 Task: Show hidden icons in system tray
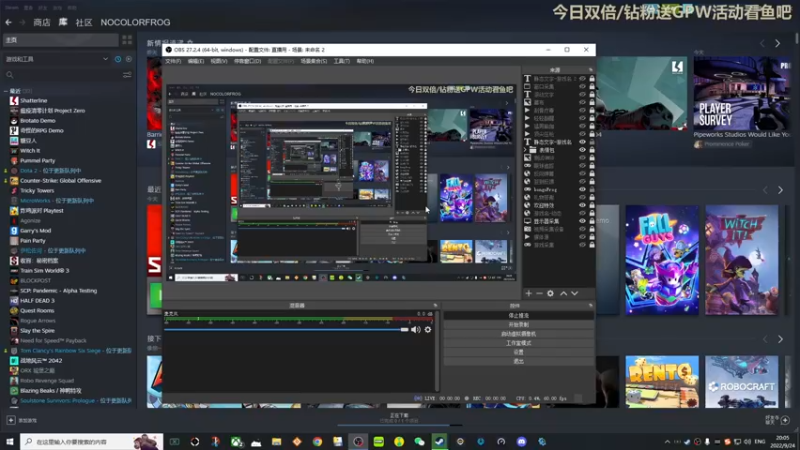point(667,442)
